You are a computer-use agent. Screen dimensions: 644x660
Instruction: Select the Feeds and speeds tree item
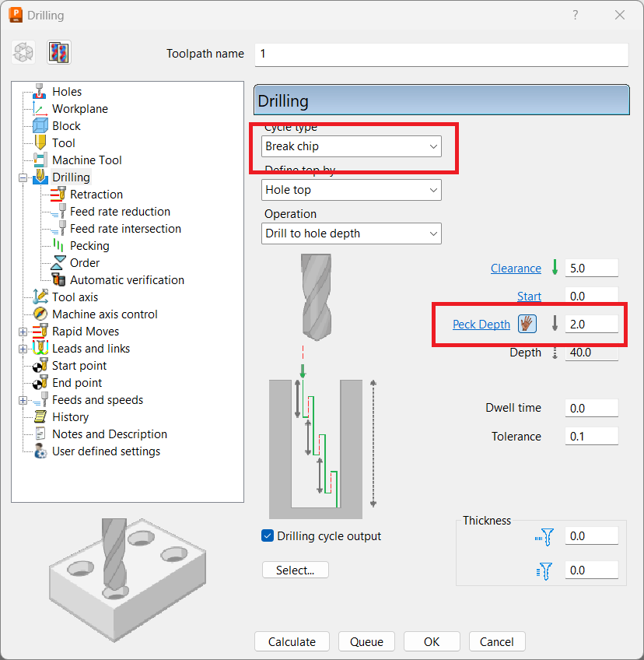point(96,399)
